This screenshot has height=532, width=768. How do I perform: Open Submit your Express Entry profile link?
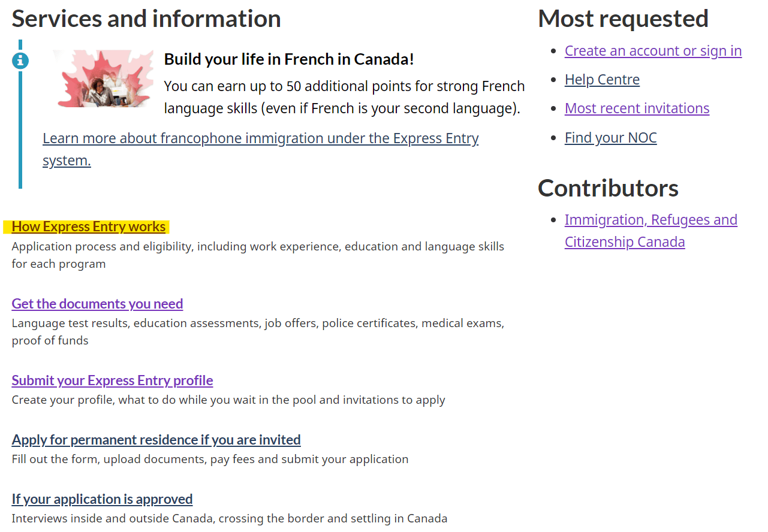pos(112,380)
